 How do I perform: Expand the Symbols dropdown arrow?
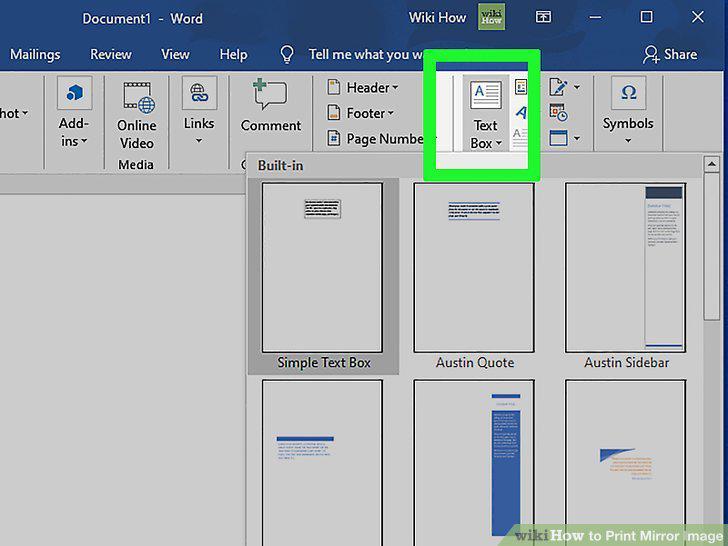(x=628, y=141)
